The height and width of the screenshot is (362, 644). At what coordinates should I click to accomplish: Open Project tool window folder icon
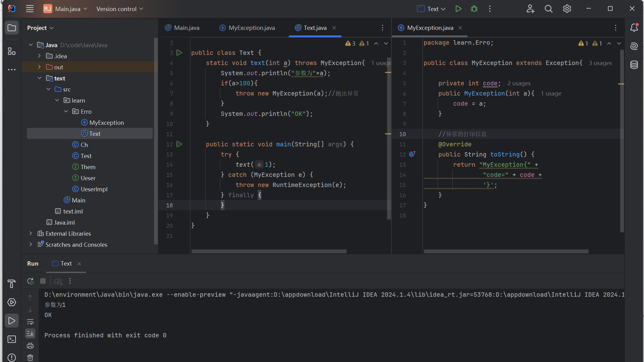(12, 28)
